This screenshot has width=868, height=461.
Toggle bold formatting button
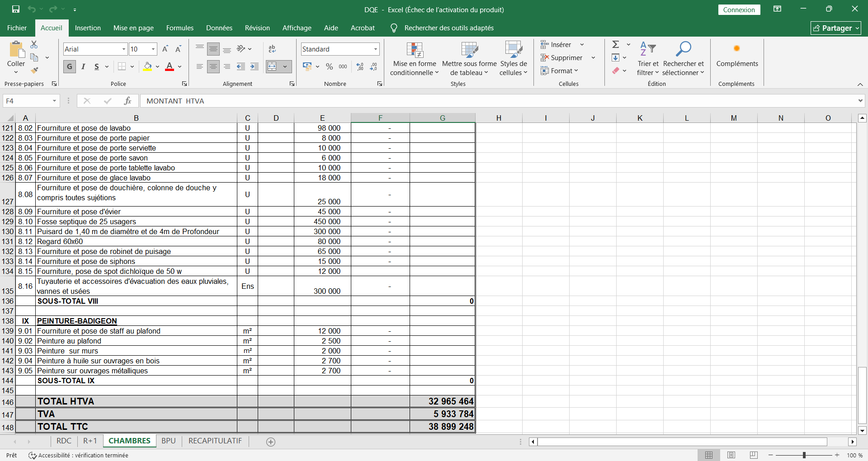[x=70, y=67]
